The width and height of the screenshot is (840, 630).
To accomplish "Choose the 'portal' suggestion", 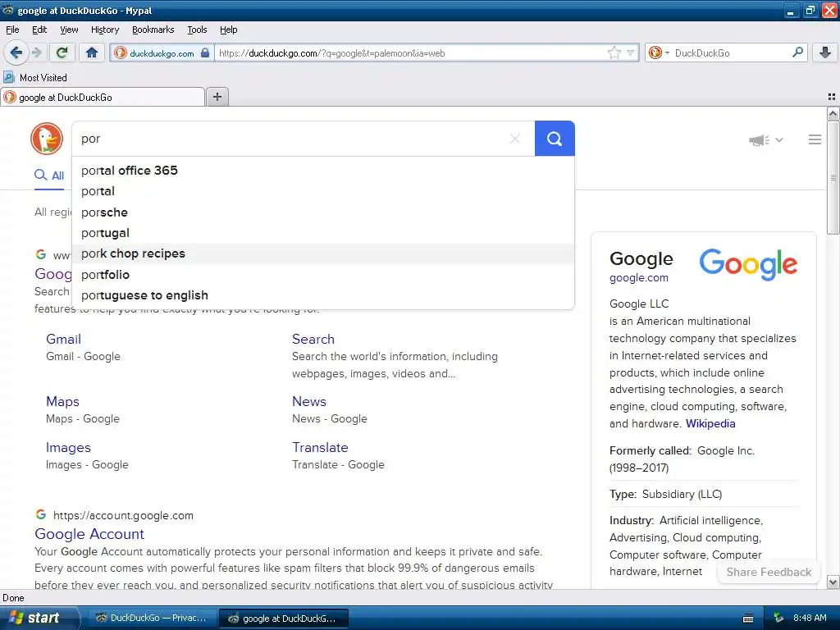I will coord(323,191).
